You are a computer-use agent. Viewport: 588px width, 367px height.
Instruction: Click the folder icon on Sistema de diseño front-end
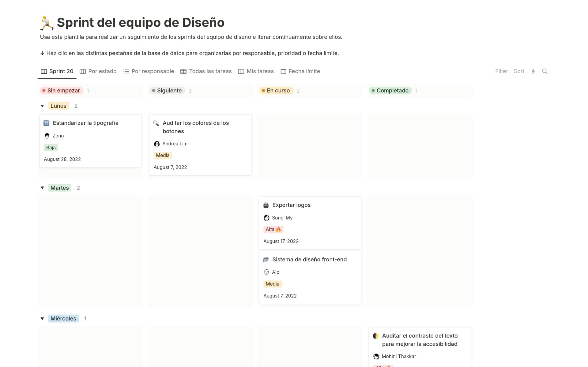pos(266,260)
